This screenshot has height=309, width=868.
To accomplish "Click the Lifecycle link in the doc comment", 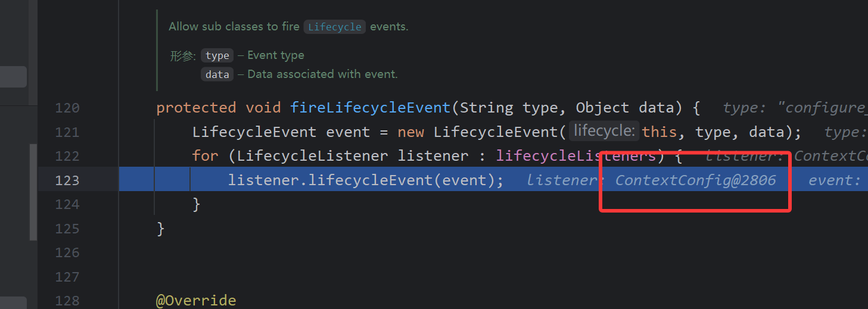I will 334,27.
